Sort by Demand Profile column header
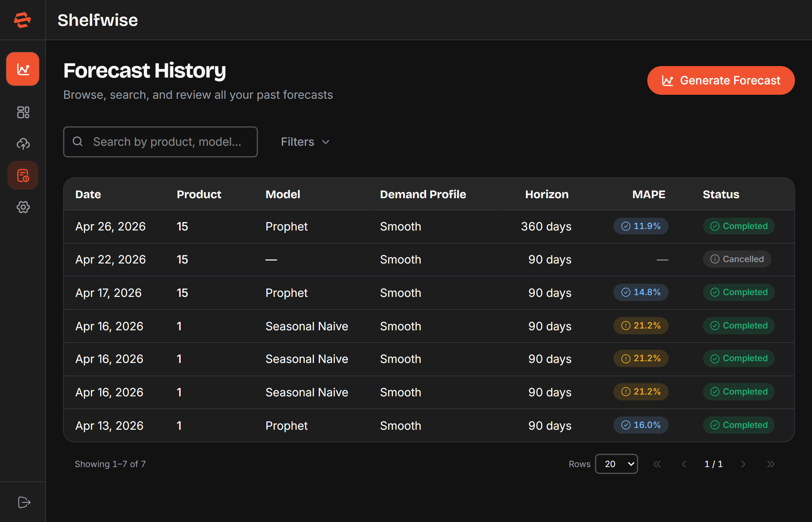This screenshot has height=522, width=812. (x=423, y=194)
